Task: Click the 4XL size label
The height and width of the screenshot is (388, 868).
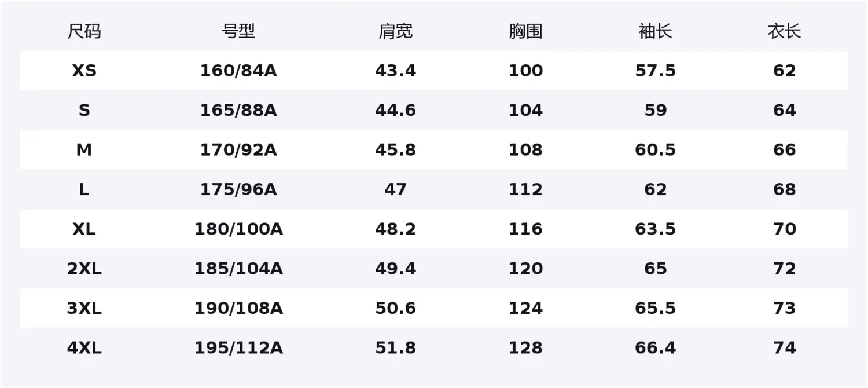Action: (x=84, y=348)
